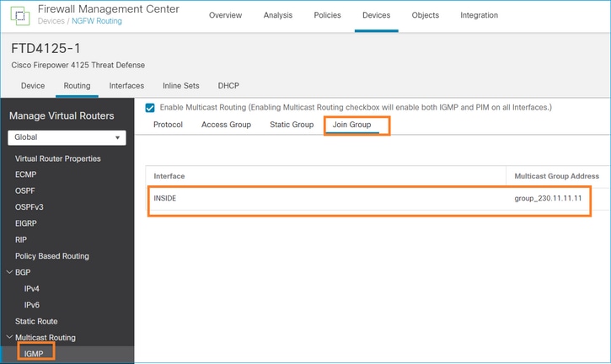Open ECMP routing settings

pos(26,174)
